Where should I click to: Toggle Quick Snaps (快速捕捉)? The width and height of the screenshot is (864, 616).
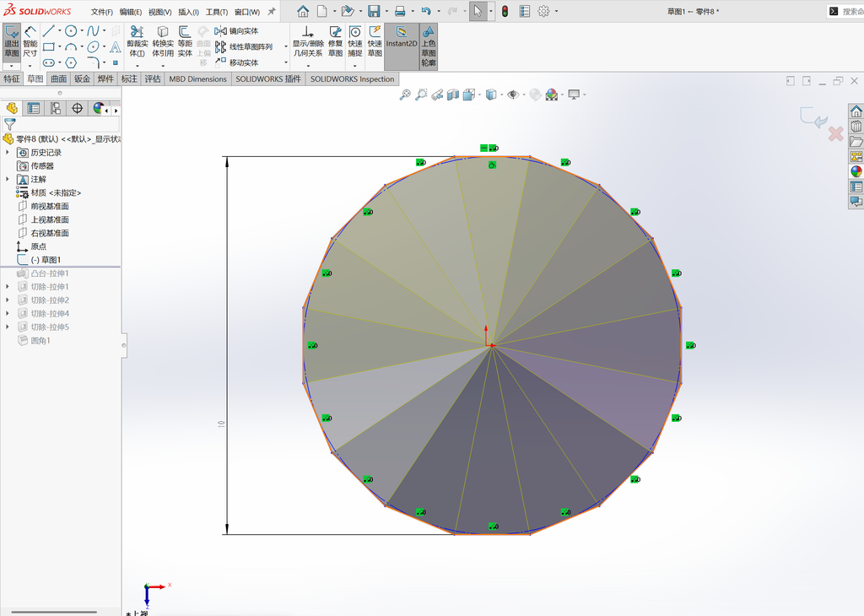(x=355, y=41)
